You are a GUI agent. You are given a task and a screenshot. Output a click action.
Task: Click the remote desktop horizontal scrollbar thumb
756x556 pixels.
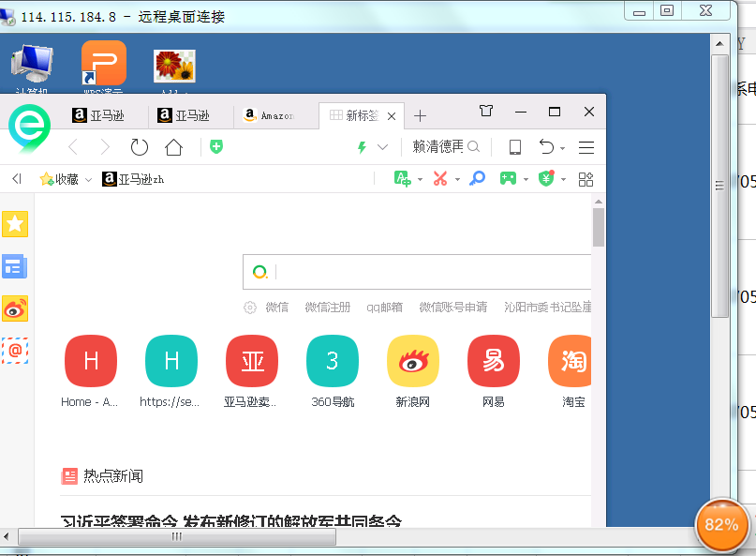tap(177, 536)
